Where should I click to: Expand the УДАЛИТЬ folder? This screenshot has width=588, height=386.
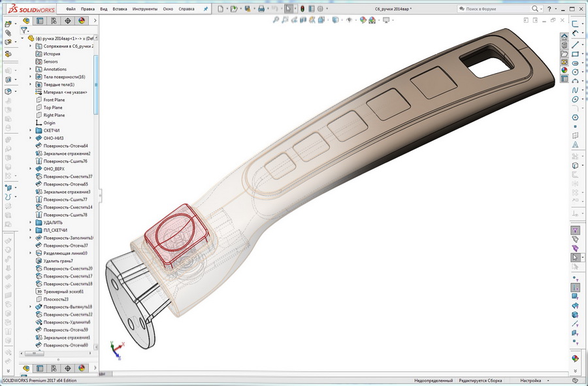(x=30, y=223)
